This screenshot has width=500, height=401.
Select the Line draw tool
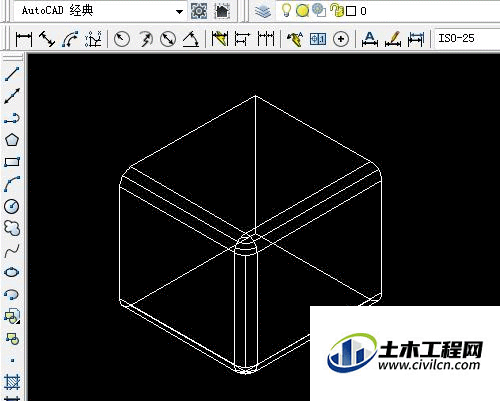12,74
